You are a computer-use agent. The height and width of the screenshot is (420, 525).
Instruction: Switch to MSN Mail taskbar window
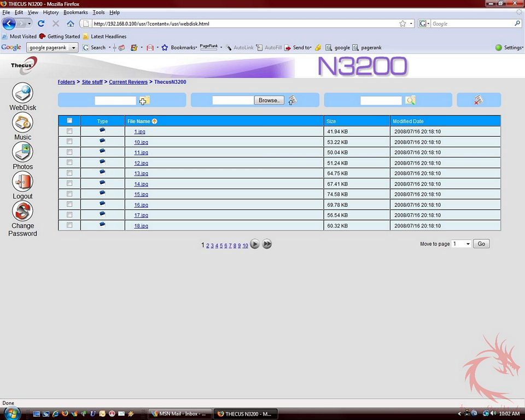tap(180, 413)
